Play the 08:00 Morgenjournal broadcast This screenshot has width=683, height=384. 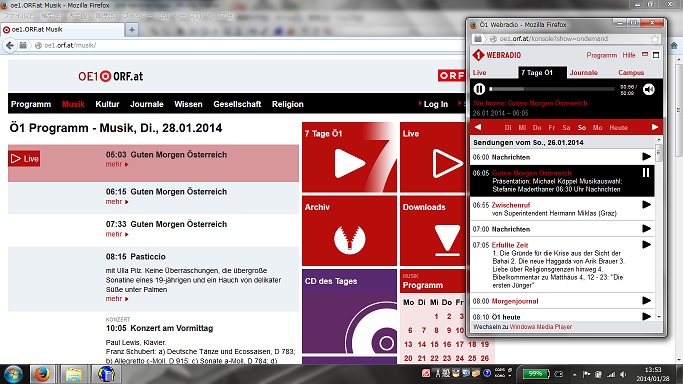(x=646, y=300)
